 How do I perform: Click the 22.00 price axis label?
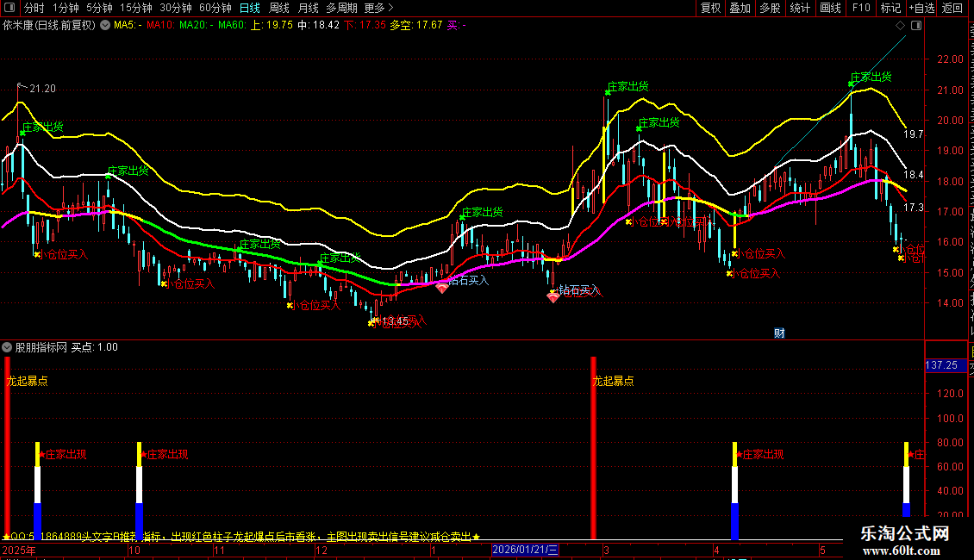click(x=951, y=59)
